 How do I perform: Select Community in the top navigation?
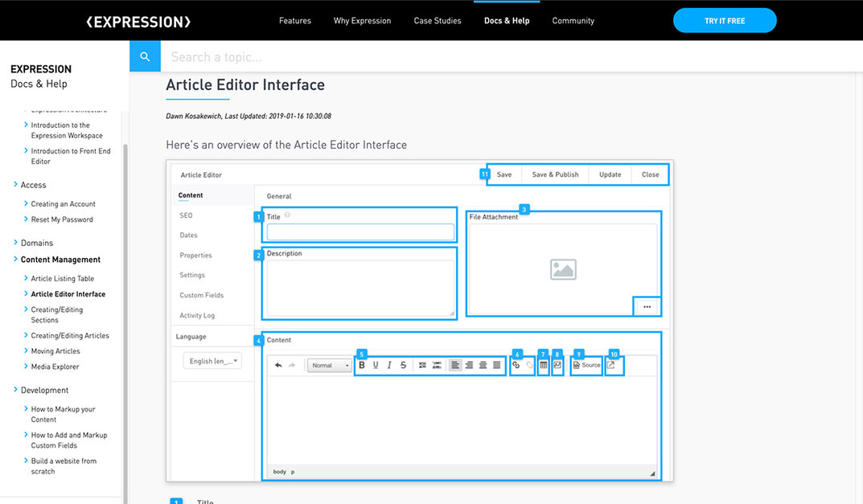click(573, 20)
